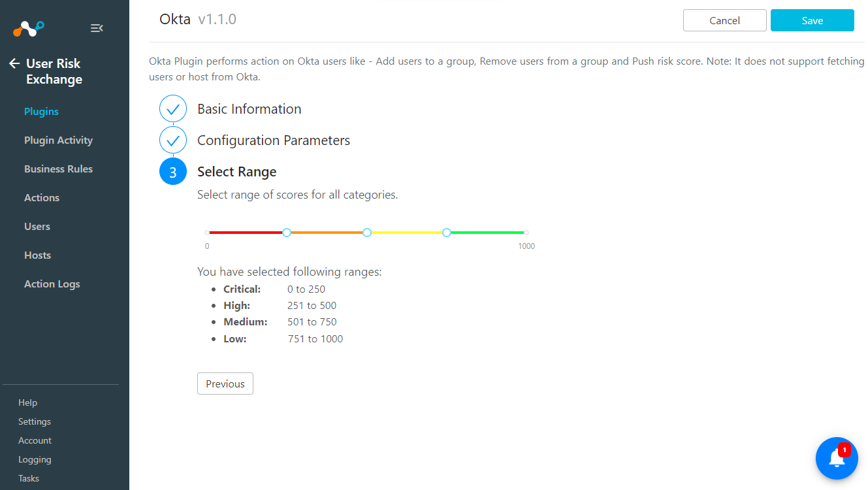This screenshot has height=490, width=868.
Task: Click the Select Range step heading
Action: pos(237,172)
